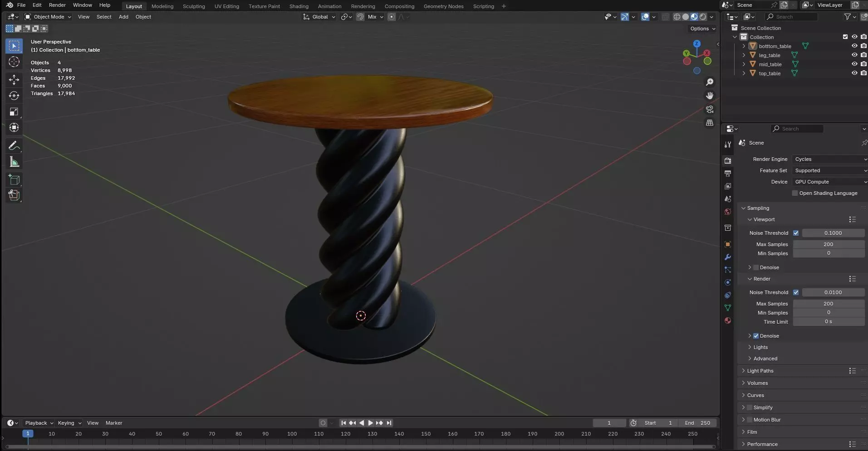Select the Scale tool

14,112
